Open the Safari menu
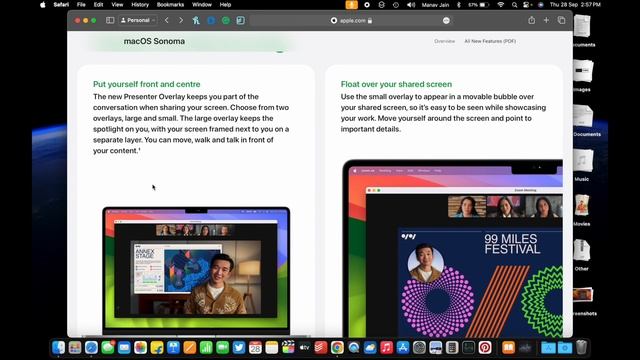 (61, 4)
